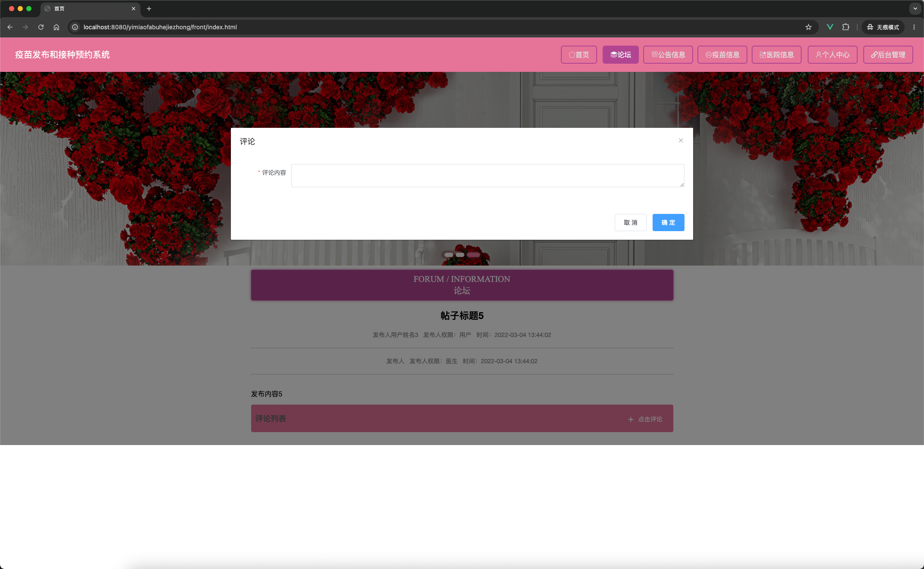
Task: Click the 无痕模式 incognito indicator
Action: click(x=883, y=27)
